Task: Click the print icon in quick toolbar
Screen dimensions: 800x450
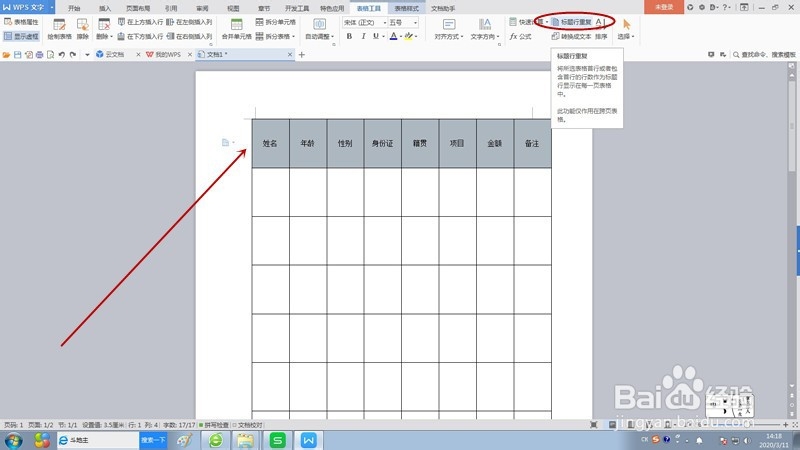Action: tap(39, 55)
